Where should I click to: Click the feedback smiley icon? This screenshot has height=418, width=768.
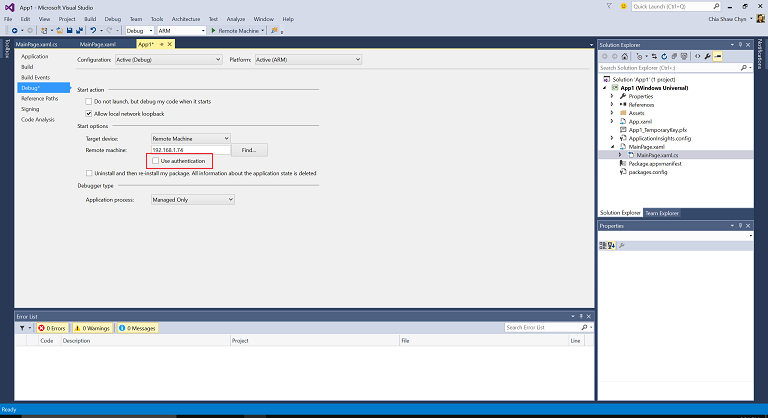[x=624, y=6]
